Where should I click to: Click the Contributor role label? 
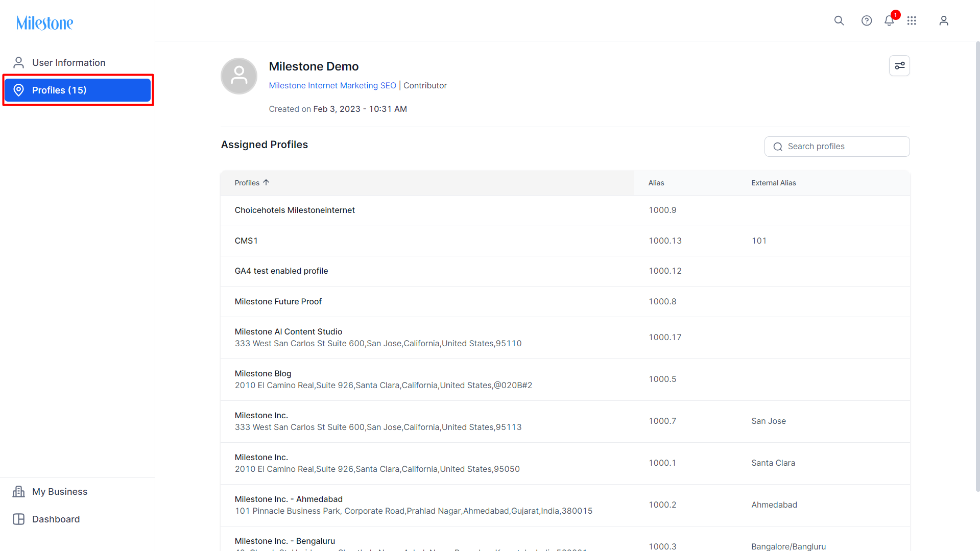425,85
